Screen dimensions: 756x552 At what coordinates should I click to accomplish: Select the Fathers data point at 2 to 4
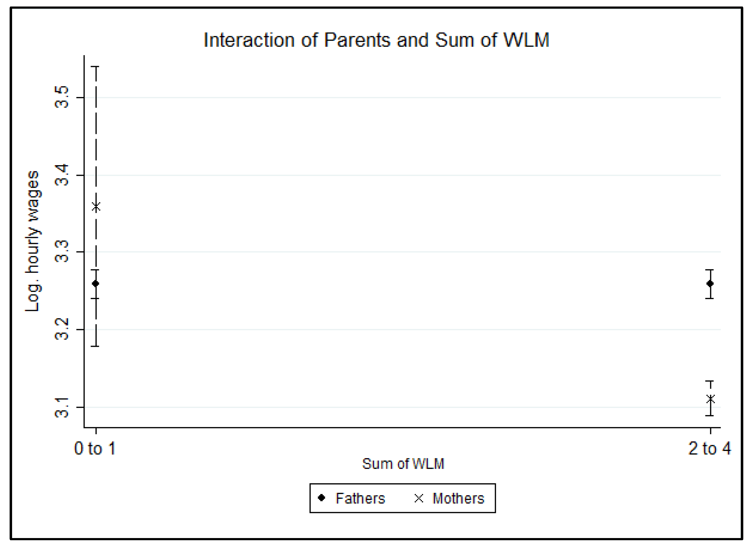point(710,284)
